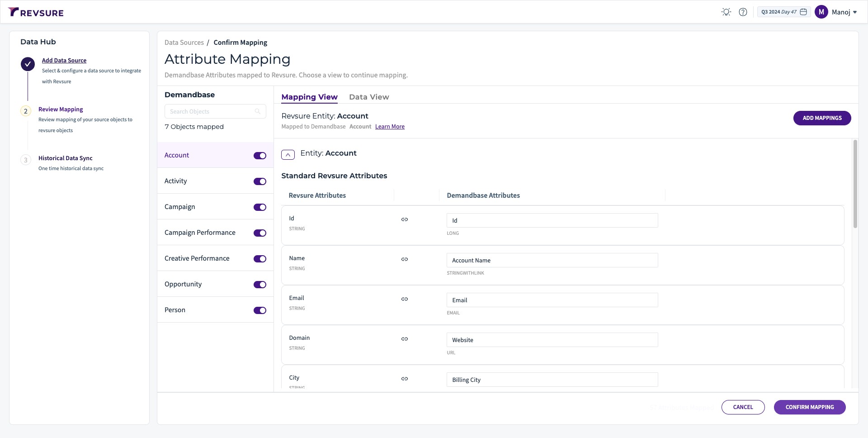
Task: Click the STRINGWITHLINK type label
Action: tap(465, 273)
